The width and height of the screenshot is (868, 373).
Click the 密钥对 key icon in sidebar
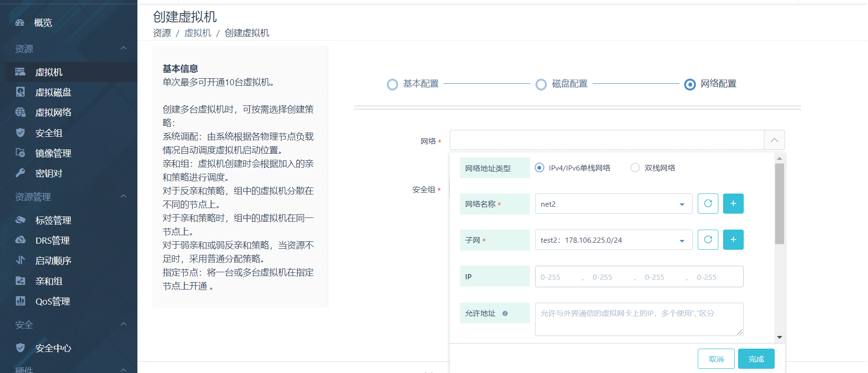(20, 173)
